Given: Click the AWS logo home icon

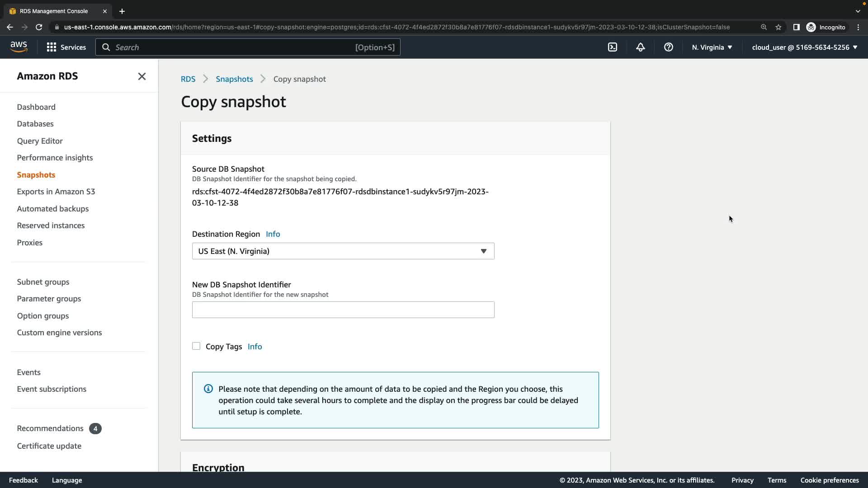Looking at the screenshot, I should 19,47.
